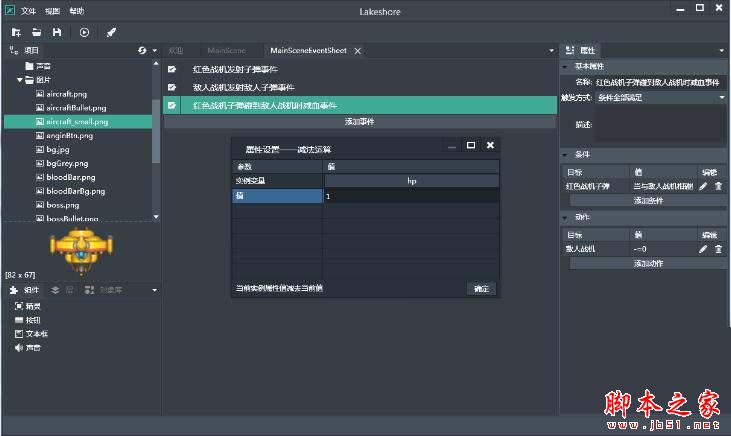
Task: Open the editor tab list dropdown
Action: [552, 50]
